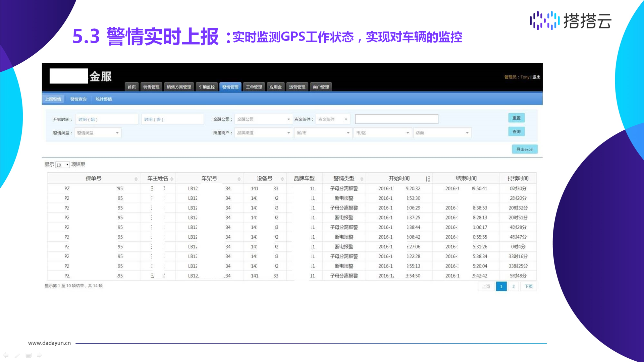Expand the 金融公司 dropdown
The image size is (644, 362).
click(x=264, y=119)
